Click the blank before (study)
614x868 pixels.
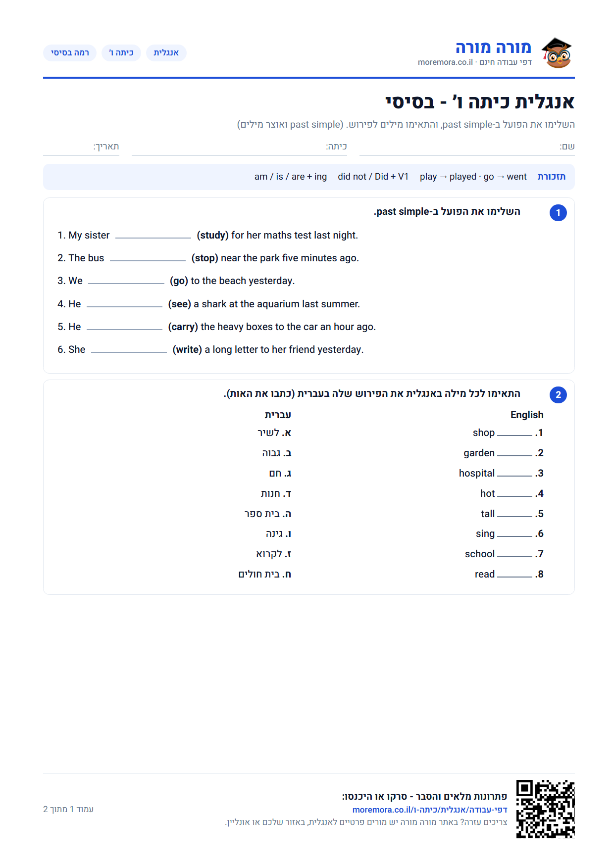(x=153, y=236)
